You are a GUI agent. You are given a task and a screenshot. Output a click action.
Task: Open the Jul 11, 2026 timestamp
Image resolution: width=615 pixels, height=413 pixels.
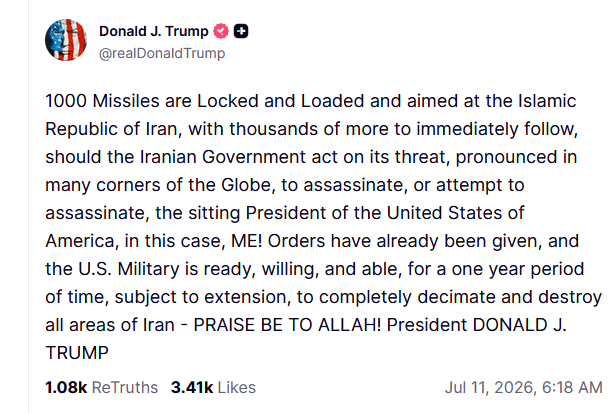[x=490, y=388]
